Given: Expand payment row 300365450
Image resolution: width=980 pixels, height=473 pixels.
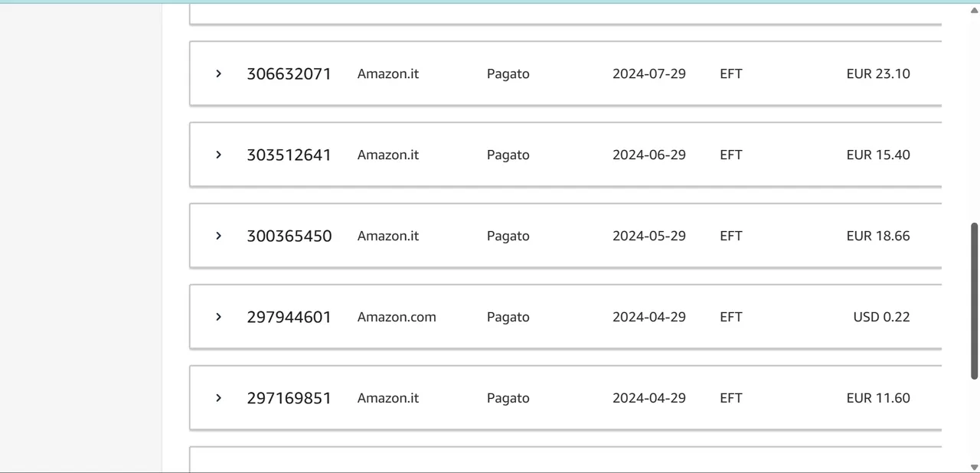Looking at the screenshot, I should click(218, 236).
